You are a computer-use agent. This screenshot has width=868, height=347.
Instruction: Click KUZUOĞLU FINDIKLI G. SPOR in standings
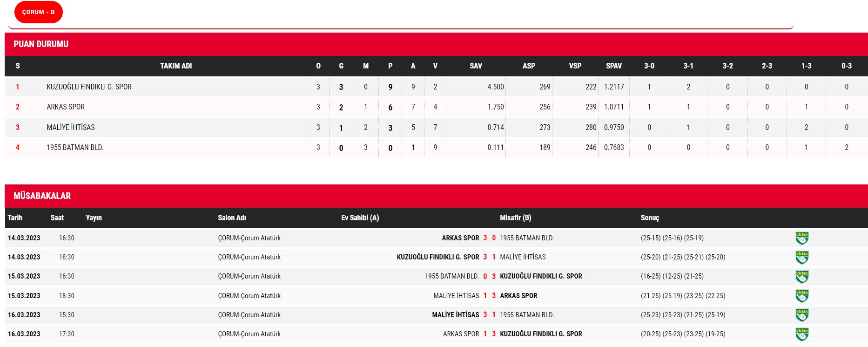pyautogui.click(x=89, y=87)
